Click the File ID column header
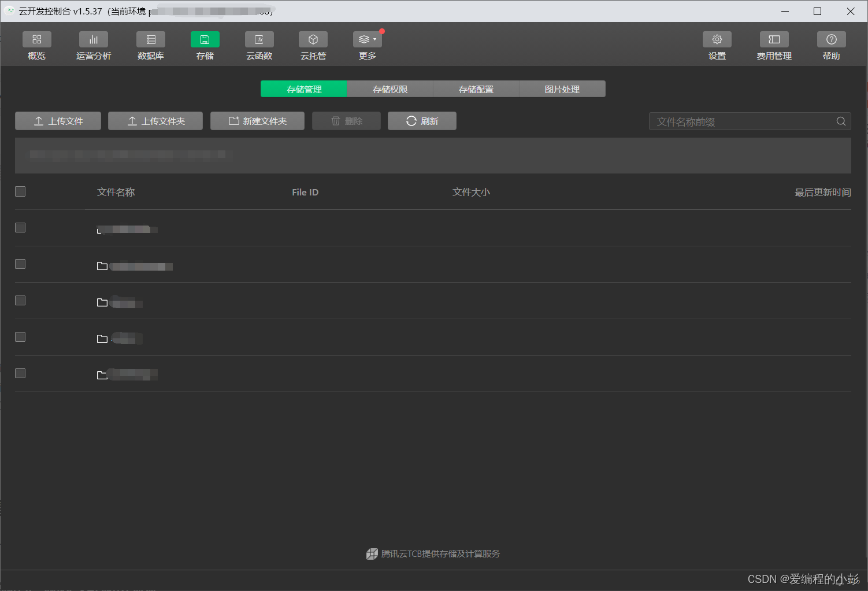This screenshot has width=868, height=591. click(305, 192)
